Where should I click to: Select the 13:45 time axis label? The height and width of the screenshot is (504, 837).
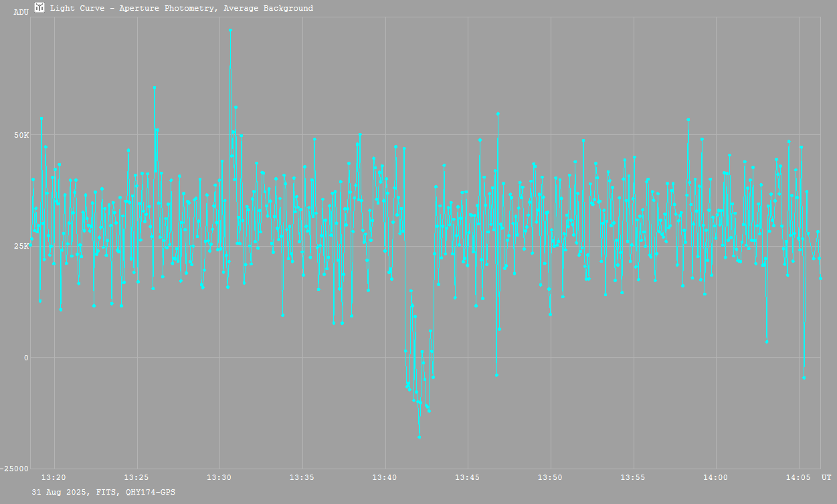(x=468, y=477)
